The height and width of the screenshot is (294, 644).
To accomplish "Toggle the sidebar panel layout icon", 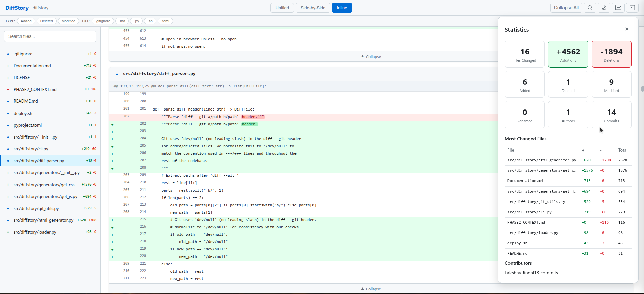I will pos(632,8).
